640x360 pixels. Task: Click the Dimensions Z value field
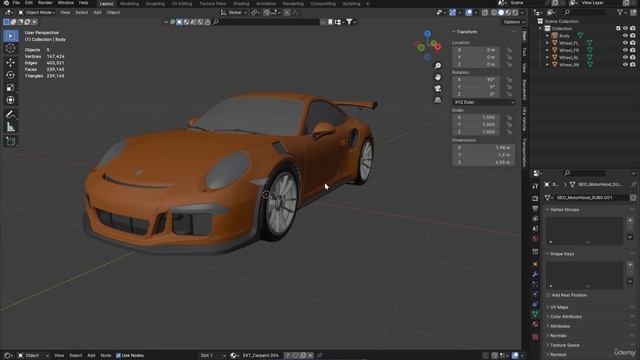click(x=484, y=162)
